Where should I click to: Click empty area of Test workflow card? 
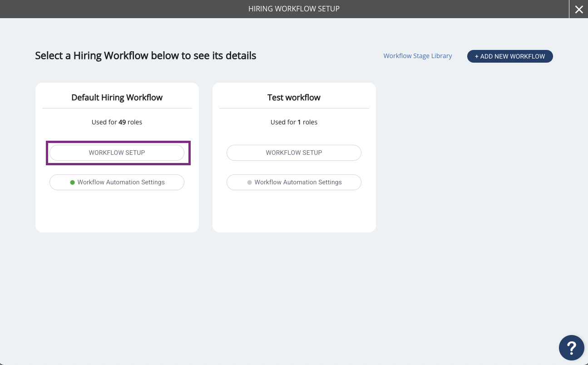(294, 211)
